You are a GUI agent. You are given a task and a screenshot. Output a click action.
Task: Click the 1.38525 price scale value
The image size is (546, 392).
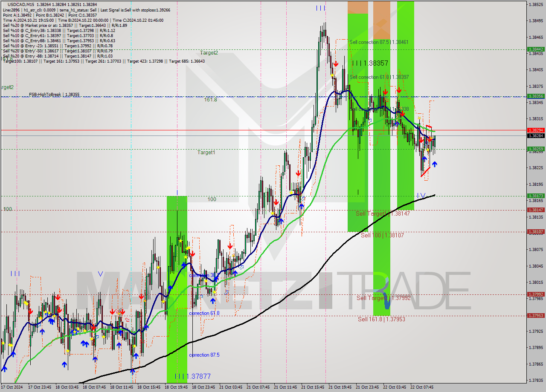click(x=536, y=4)
